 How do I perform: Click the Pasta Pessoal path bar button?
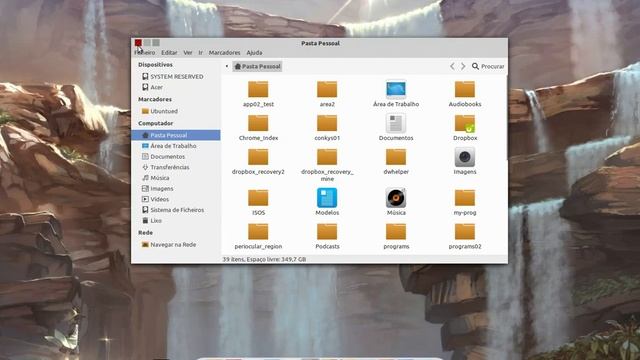click(x=257, y=66)
